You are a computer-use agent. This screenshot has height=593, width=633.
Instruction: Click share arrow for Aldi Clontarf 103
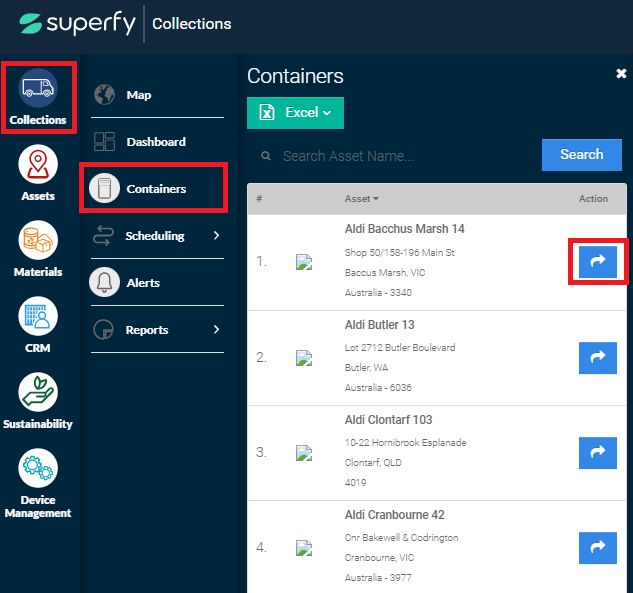pos(597,453)
